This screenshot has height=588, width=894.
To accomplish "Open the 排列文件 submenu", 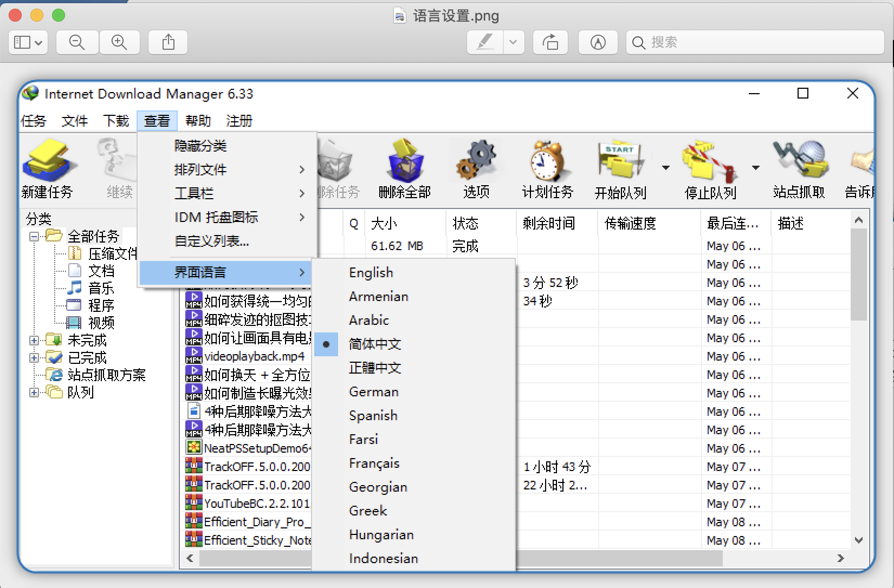I will point(228,169).
